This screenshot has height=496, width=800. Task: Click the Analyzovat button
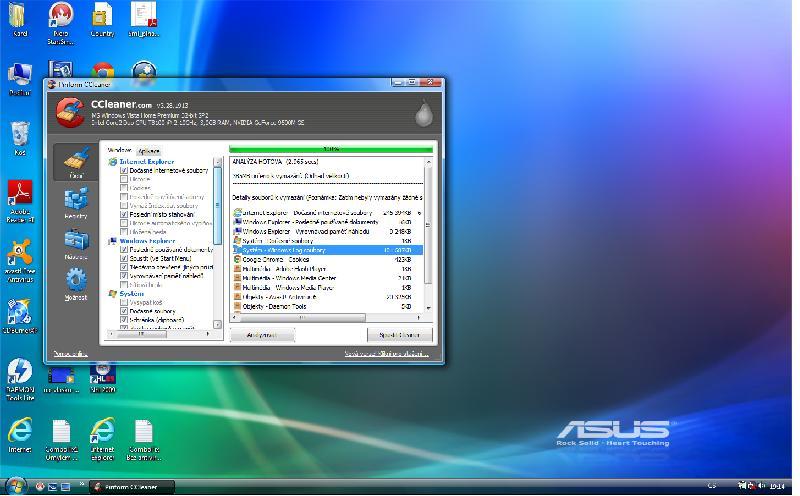pos(262,335)
